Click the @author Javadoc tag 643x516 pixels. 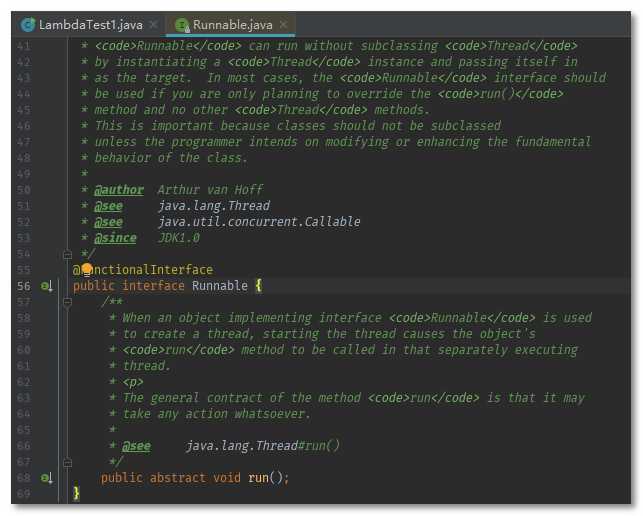[119, 190]
